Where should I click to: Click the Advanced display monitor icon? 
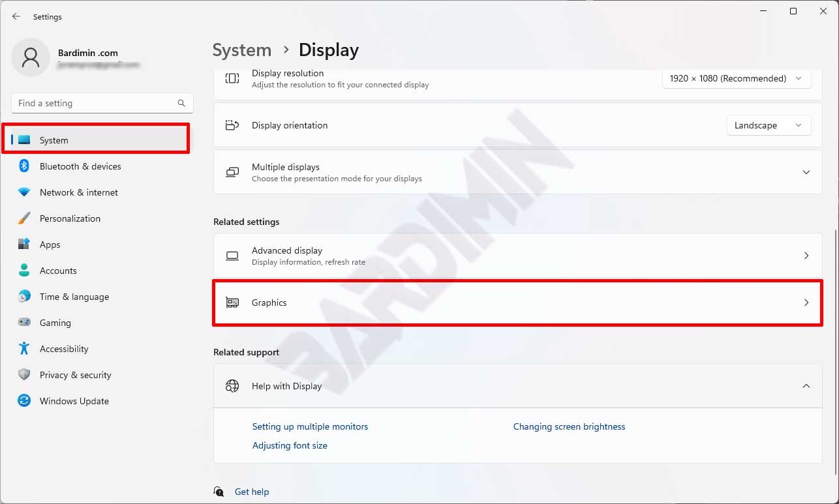(232, 256)
